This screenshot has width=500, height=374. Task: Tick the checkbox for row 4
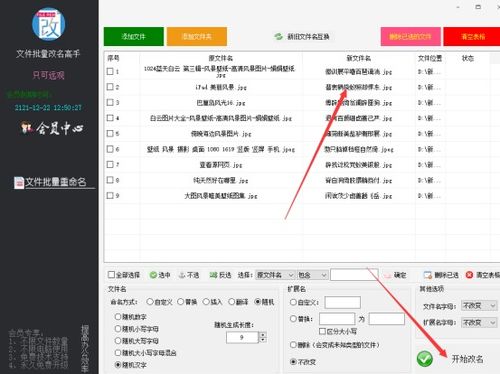pos(110,118)
